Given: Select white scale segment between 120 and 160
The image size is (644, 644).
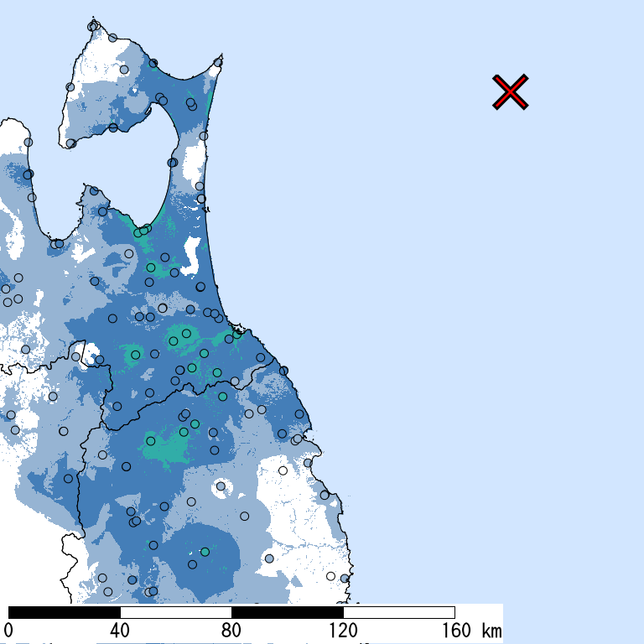Looking at the screenshot, I should 398,612.
